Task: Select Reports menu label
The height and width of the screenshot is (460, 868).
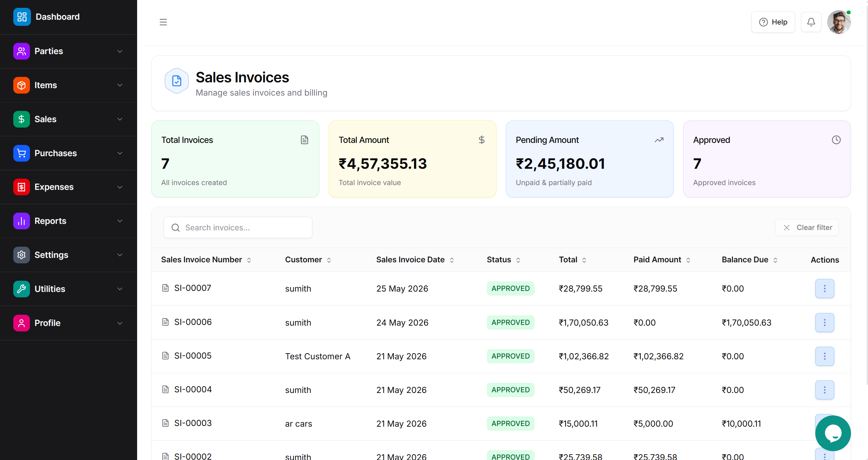Action: point(50,221)
